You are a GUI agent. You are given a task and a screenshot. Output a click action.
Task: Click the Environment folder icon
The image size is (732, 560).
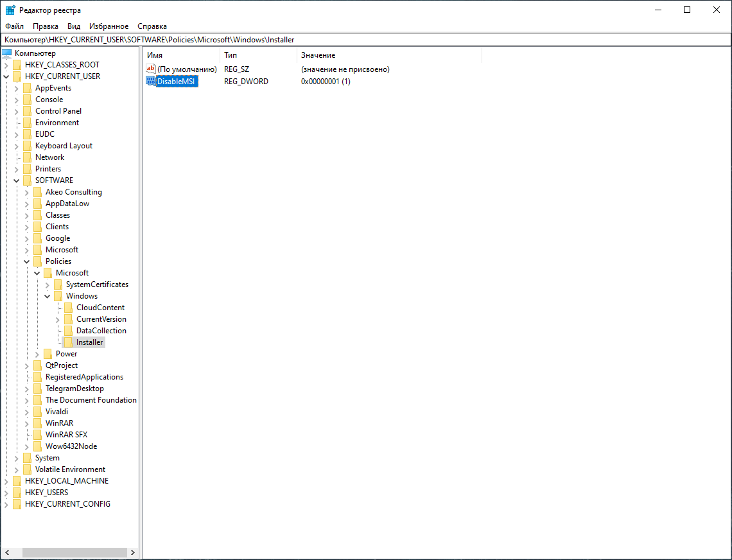28,123
